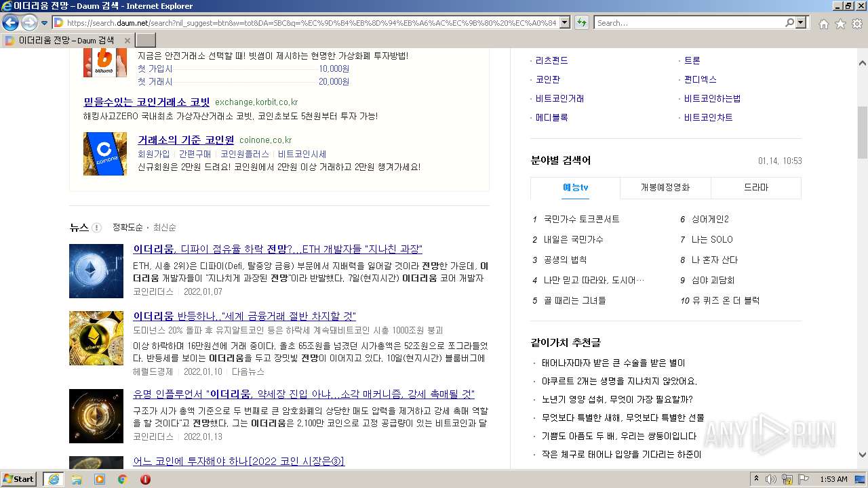The height and width of the screenshot is (488, 868).
Task: Select the 개봉예정영화 tab
Action: click(665, 188)
